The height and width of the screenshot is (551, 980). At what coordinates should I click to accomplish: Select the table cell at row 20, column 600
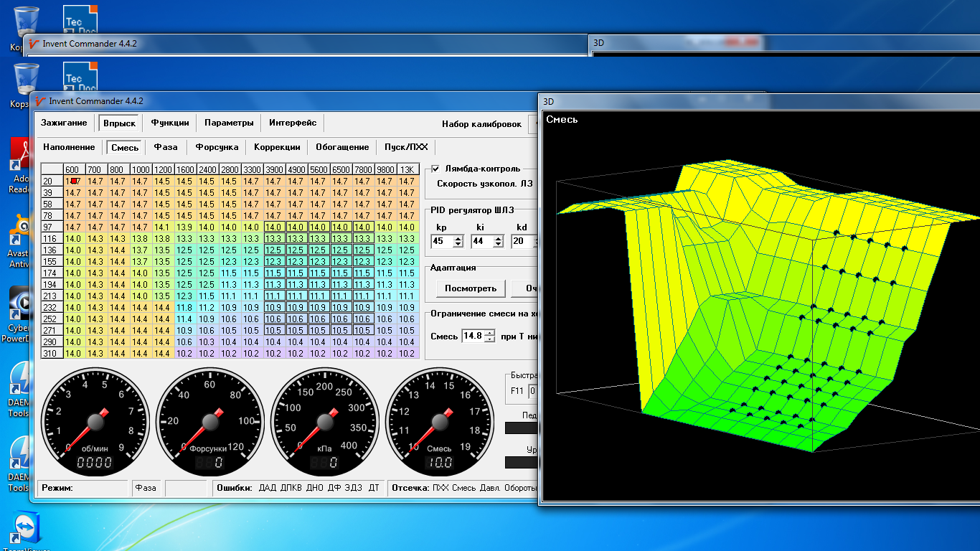tap(74, 182)
